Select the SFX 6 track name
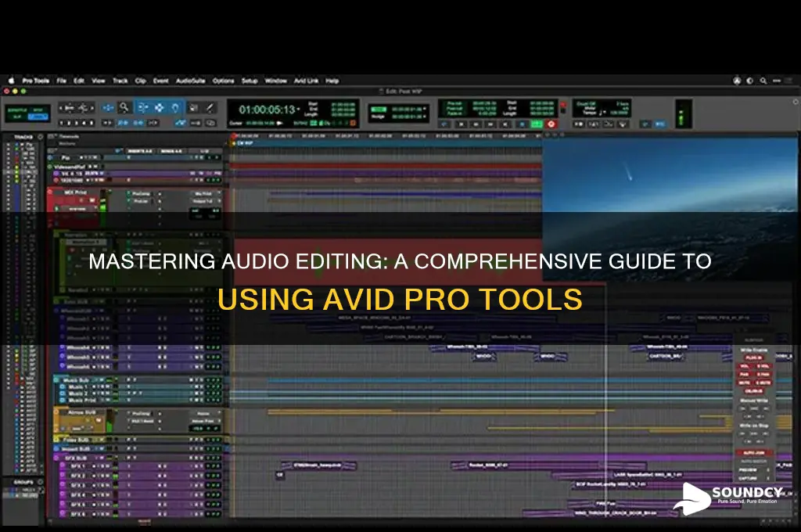This screenshot has height=532, width=801. pyautogui.click(x=77, y=513)
